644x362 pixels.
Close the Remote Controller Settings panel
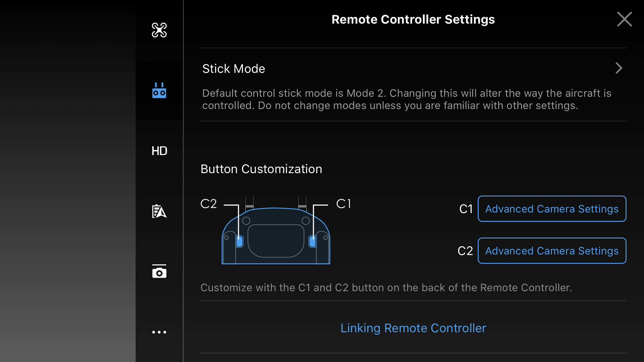624,19
